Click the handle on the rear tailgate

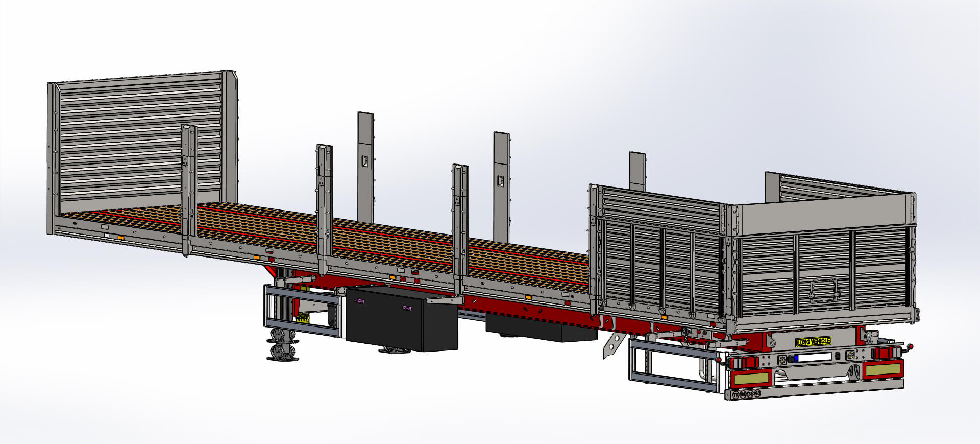pos(824,291)
